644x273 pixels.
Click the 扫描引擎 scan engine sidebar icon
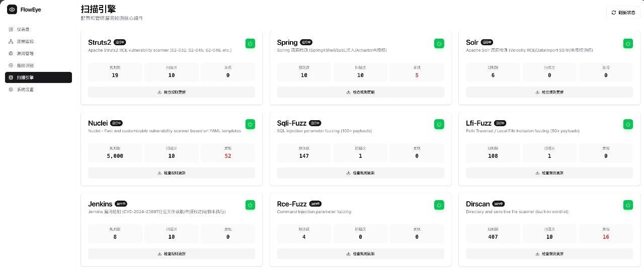point(11,77)
